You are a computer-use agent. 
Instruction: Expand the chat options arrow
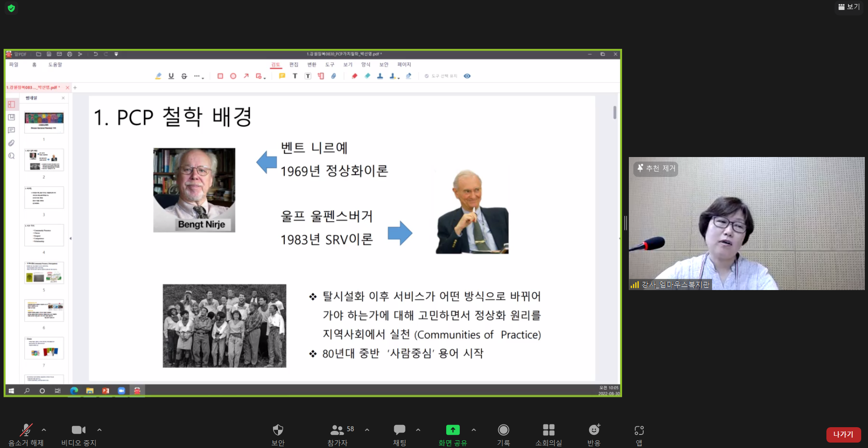418,430
